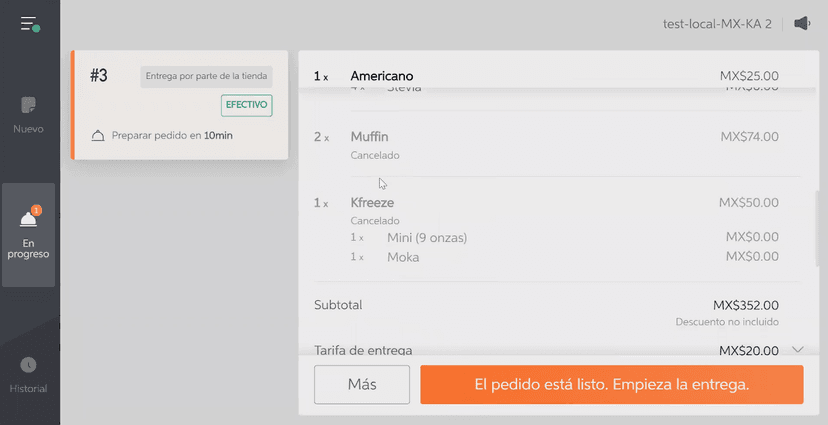The width and height of the screenshot is (828, 425).
Task: Expand the Tarifa de entrega chevron
Action: click(797, 349)
